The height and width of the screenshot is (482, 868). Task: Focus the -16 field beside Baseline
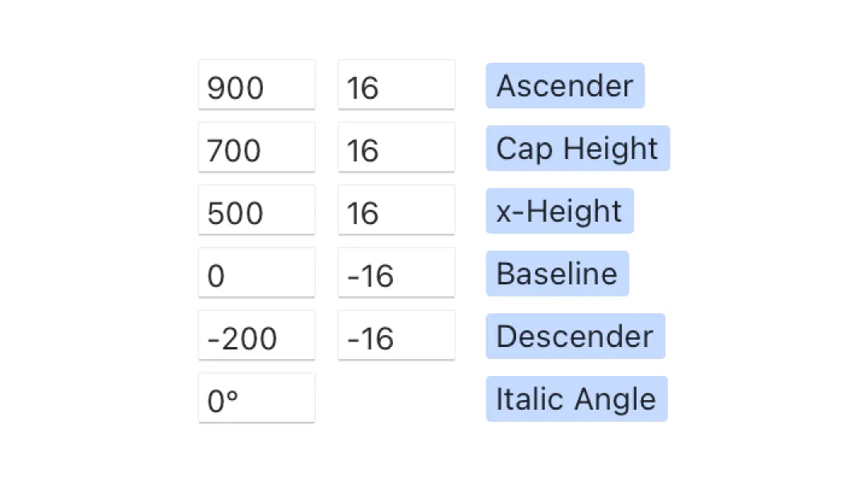click(396, 272)
